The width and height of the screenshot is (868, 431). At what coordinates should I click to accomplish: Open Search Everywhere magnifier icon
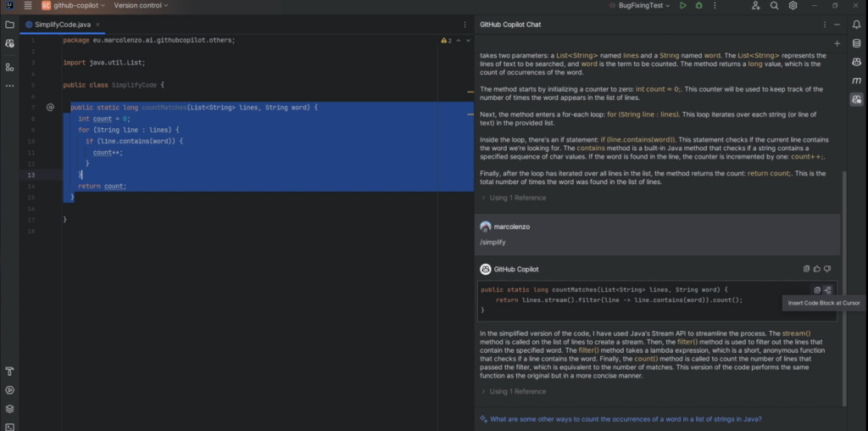[x=775, y=6]
